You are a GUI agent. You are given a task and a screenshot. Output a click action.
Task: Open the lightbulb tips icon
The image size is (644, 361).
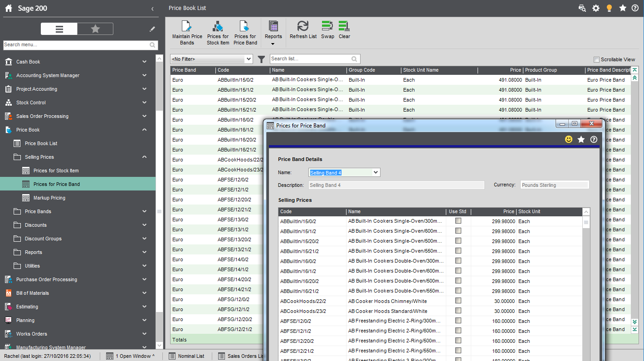pyautogui.click(x=610, y=8)
